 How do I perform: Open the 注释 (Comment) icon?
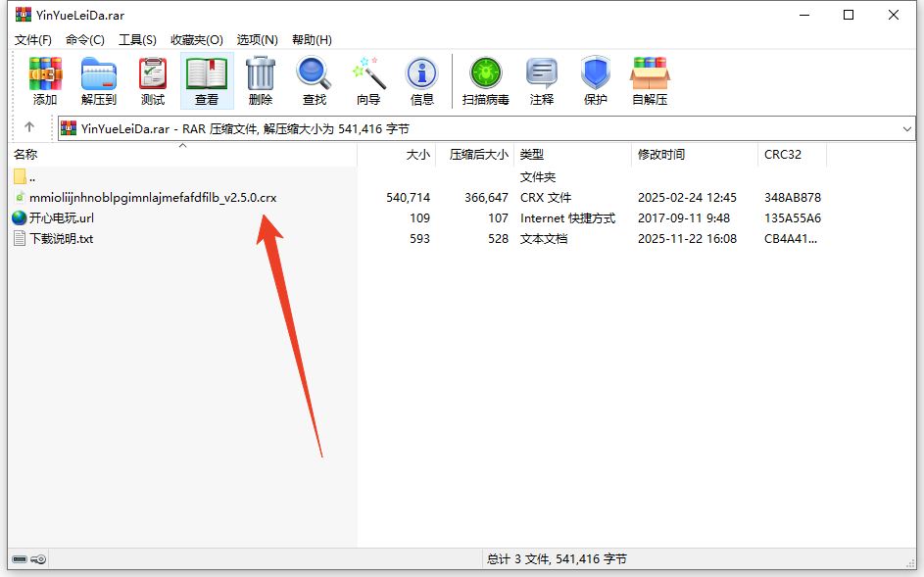[541, 80]
